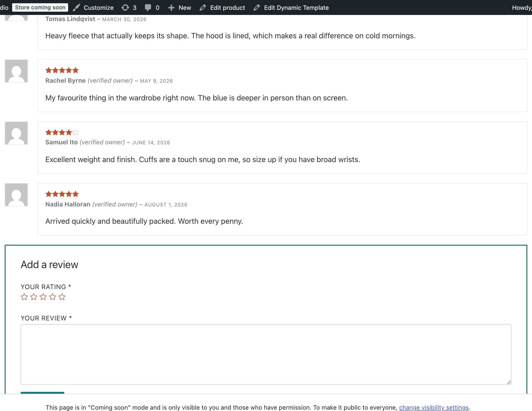Click the AUGUST 1, 2026 review date
The width and height of the screenshot is (532, 411).
tap(166, 205)
